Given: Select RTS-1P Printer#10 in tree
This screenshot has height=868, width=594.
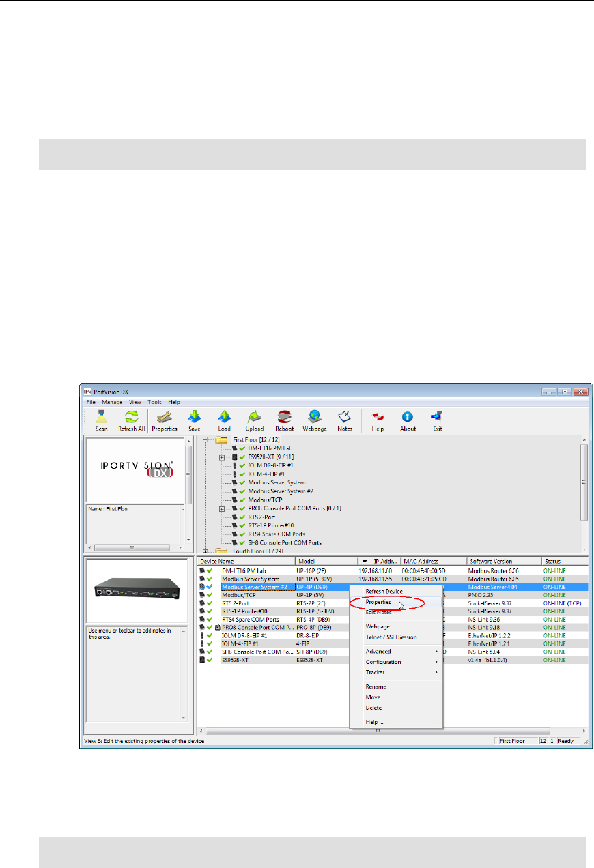Looking at the screenshot, I should [x=271, y=525].
